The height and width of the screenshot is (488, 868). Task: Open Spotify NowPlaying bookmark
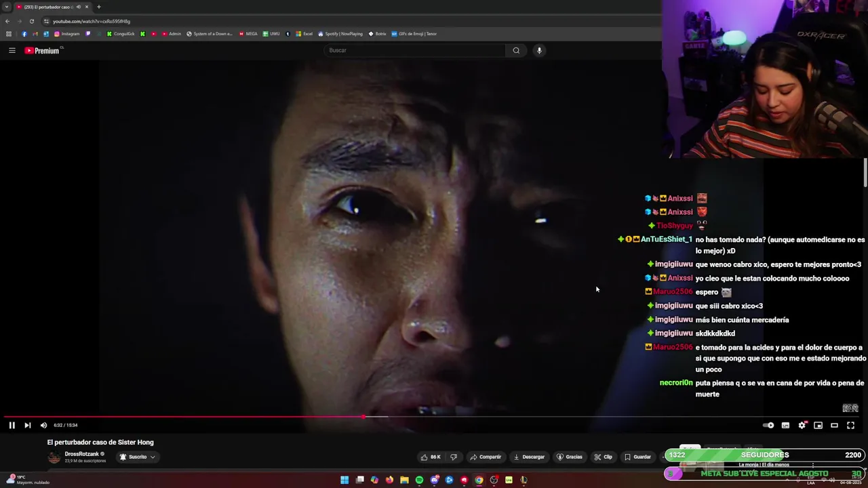[x=340, y=34]
